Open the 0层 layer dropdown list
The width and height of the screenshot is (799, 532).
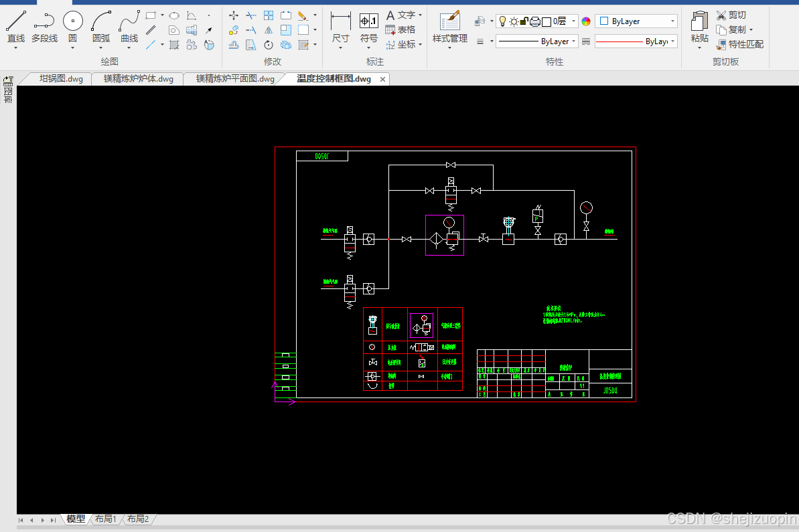573,21
